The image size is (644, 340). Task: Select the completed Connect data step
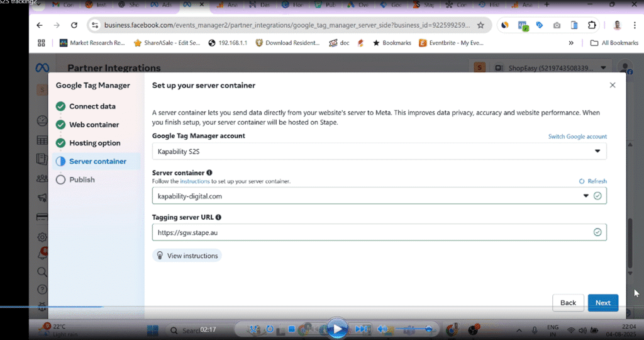(x=92, y=106)
